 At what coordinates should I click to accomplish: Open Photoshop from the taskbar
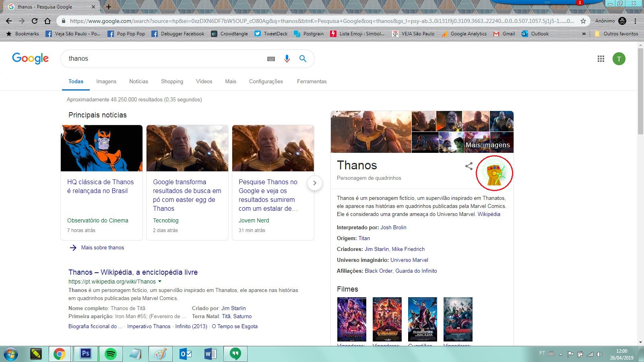(85, 354)
